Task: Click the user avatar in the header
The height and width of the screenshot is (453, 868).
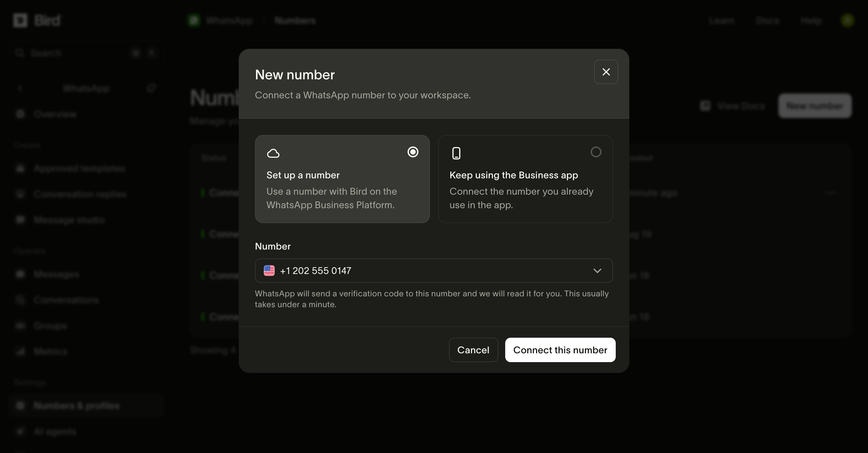Action: tap(847, 20)
